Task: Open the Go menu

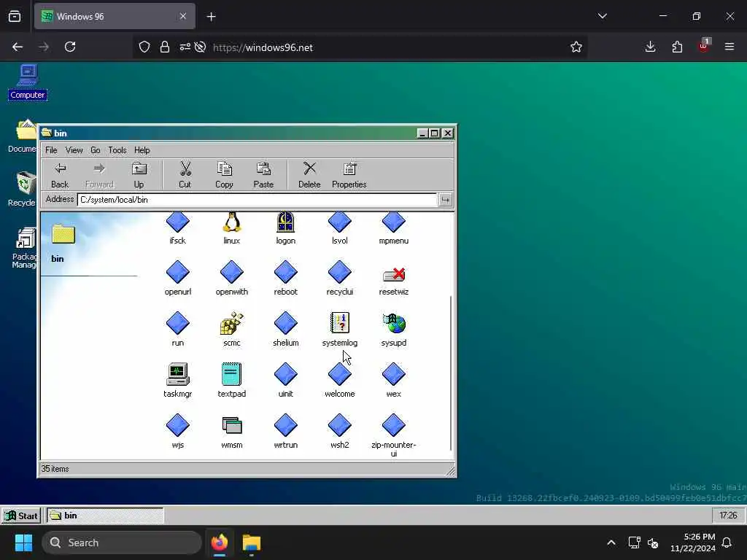Action: point(96,150)
